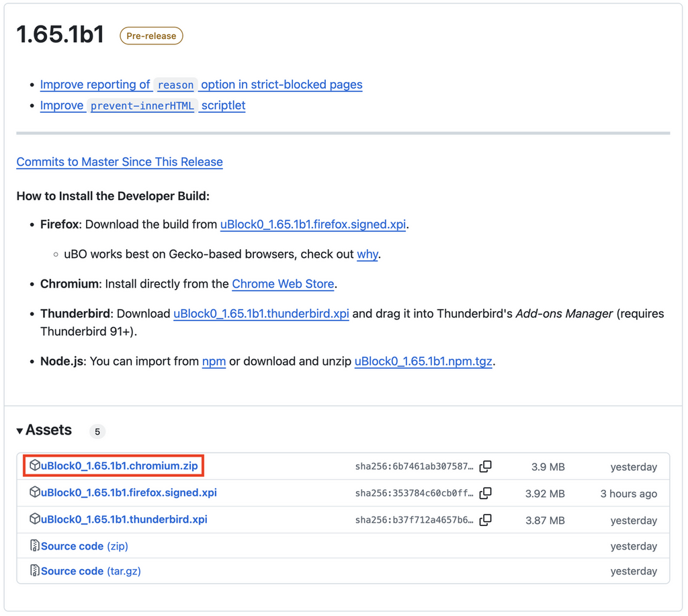This screenshot has height=616, width=688.
Task: Click the '3 hours ago' timestamp
Action: 628,494
